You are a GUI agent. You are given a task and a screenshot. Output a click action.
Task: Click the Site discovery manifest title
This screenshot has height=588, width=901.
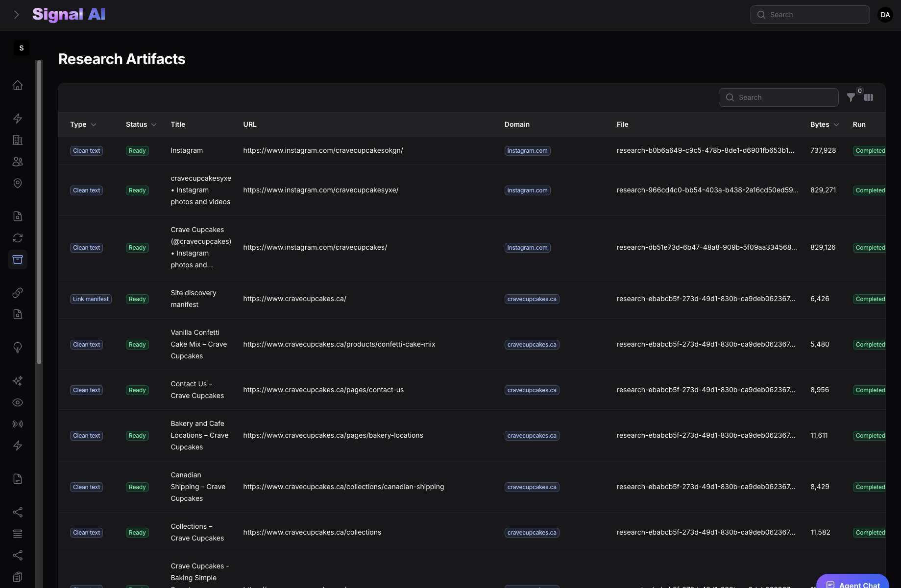tap(194, 299)
